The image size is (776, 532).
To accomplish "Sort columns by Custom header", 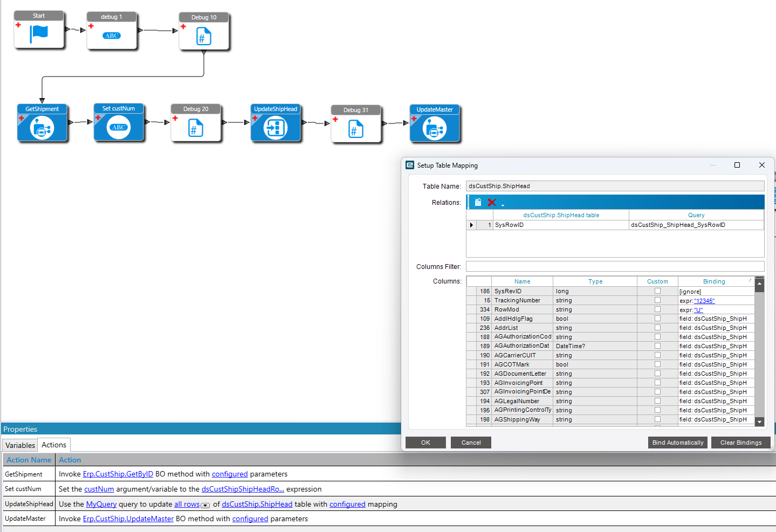I will coord(657,281).
